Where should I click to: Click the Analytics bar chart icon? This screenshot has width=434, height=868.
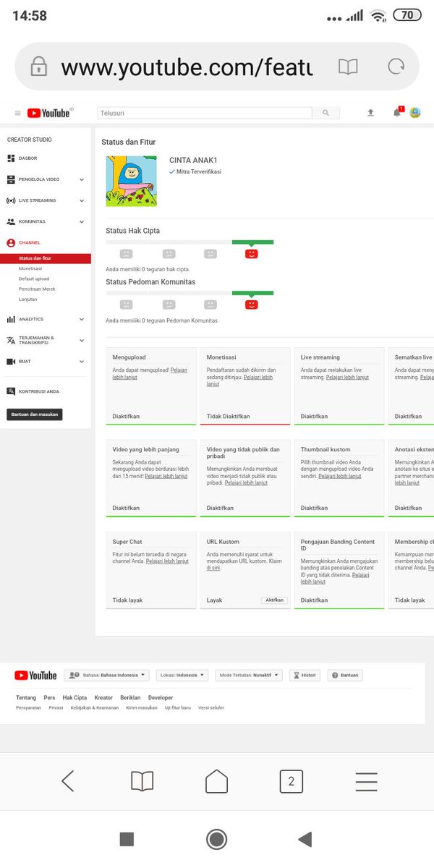(x=11, y=319)
